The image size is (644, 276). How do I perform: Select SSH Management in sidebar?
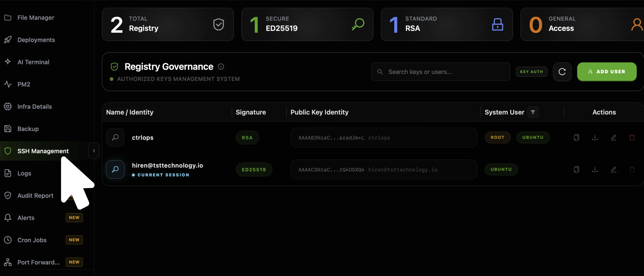pos(43,151)
